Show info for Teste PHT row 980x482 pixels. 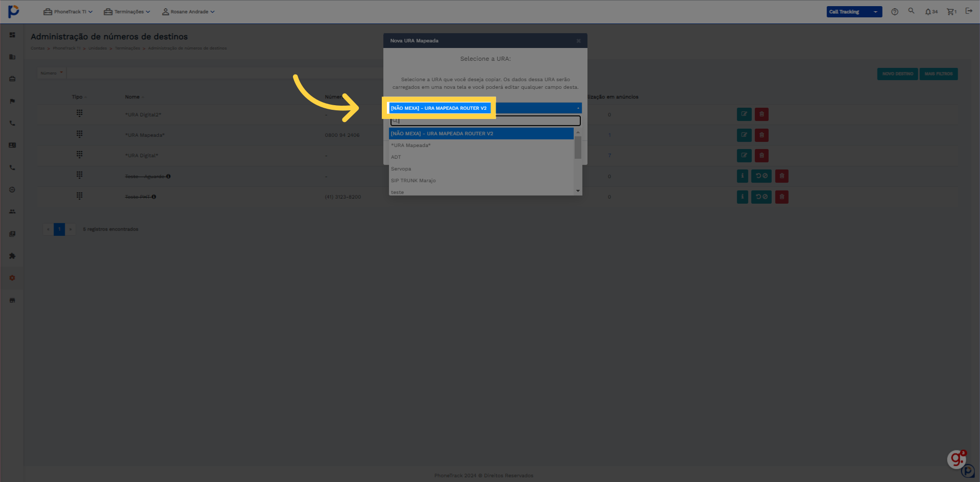(x=743, y=197)
